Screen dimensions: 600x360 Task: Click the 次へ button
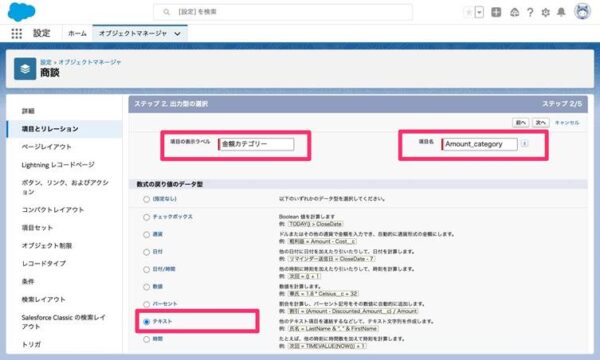(541, 122)
